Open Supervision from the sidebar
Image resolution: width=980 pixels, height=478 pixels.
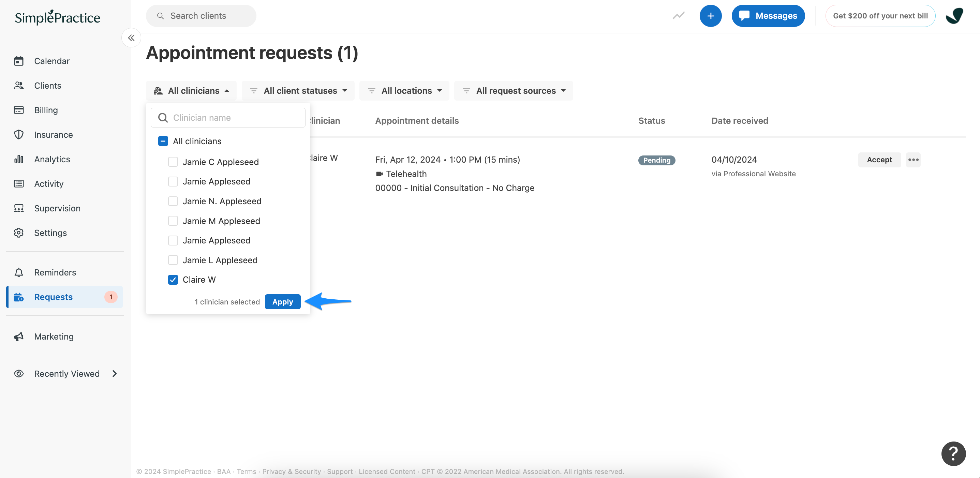(57, 208)
